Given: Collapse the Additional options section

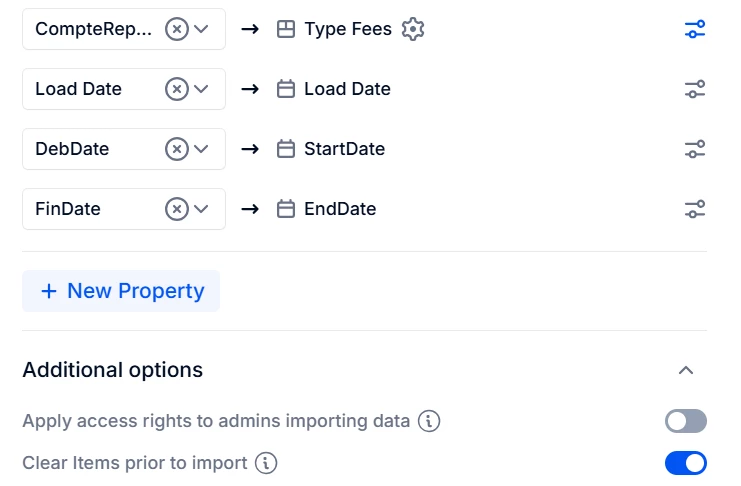Looking at the screenshot, I should tap(686, 370).
